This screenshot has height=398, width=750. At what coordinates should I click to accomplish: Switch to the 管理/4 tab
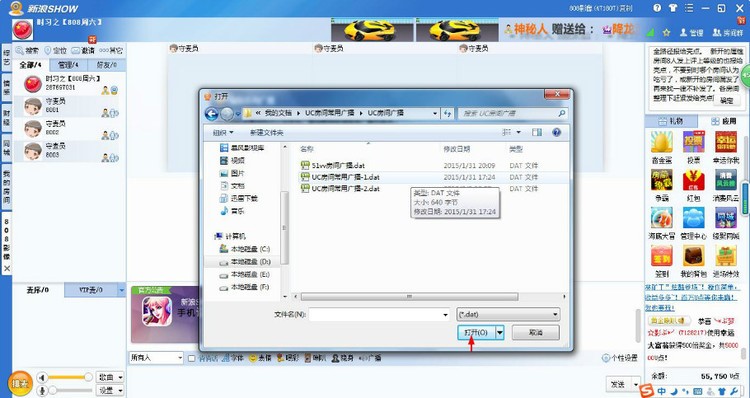pyautogui.click(x=68, y=65)
